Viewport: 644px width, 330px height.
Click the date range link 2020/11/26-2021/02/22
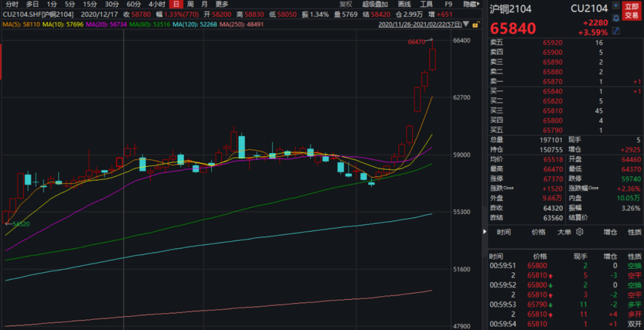click(x=419, y=24)
